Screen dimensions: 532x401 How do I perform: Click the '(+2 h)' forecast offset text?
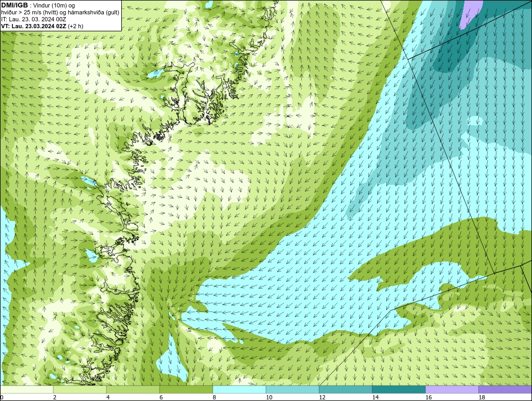tap(76, 26)
